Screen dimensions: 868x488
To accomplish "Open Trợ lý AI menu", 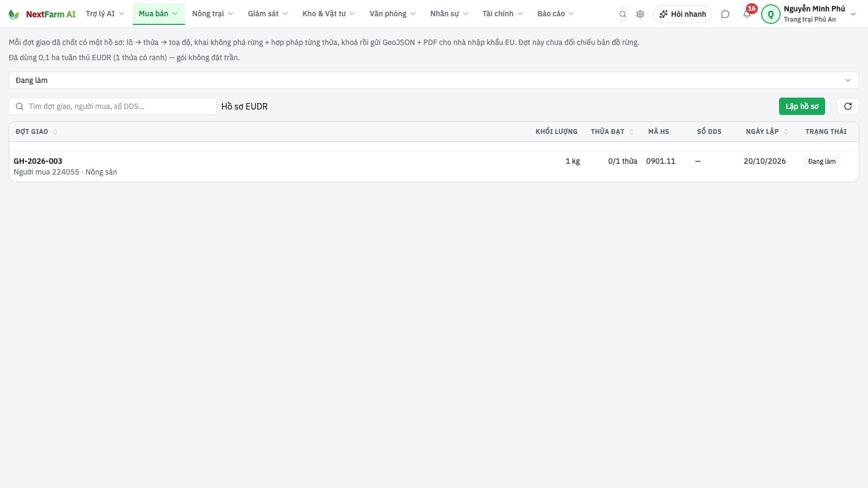I will pyautogui.click(x=105, y=14).
